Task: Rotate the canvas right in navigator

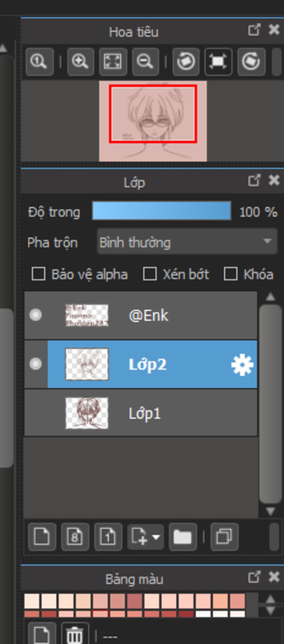Action: pyautogui.click(x=251, y=62)
